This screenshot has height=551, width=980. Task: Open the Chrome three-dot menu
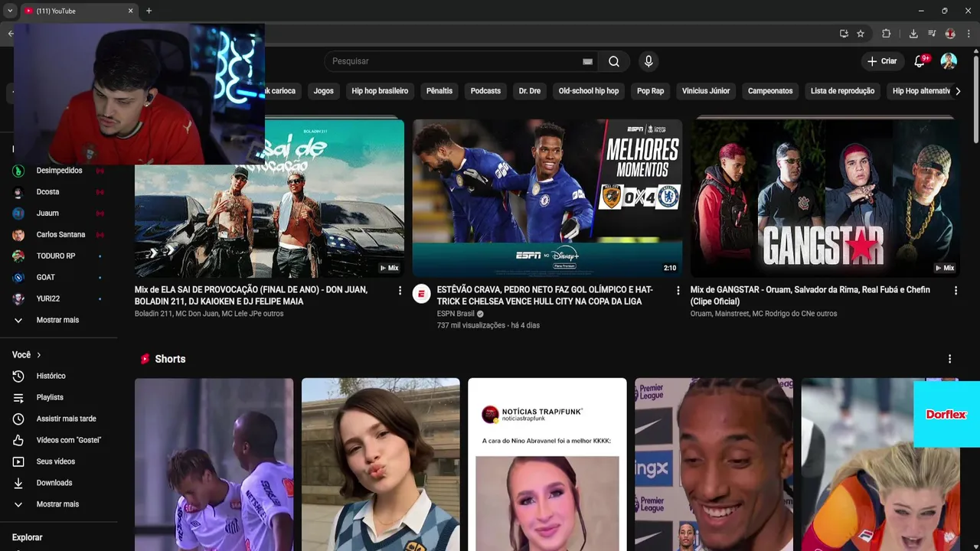[969, 34]
